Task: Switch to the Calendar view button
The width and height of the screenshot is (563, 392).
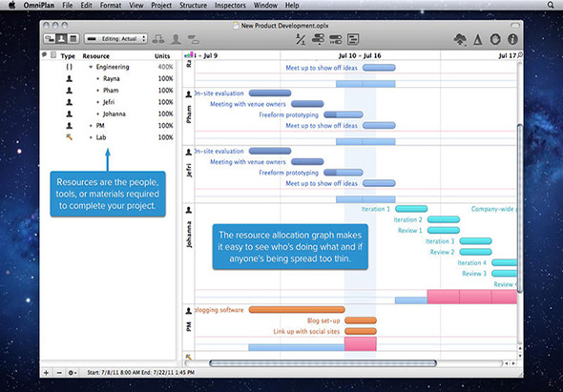Action: [73, 39]
